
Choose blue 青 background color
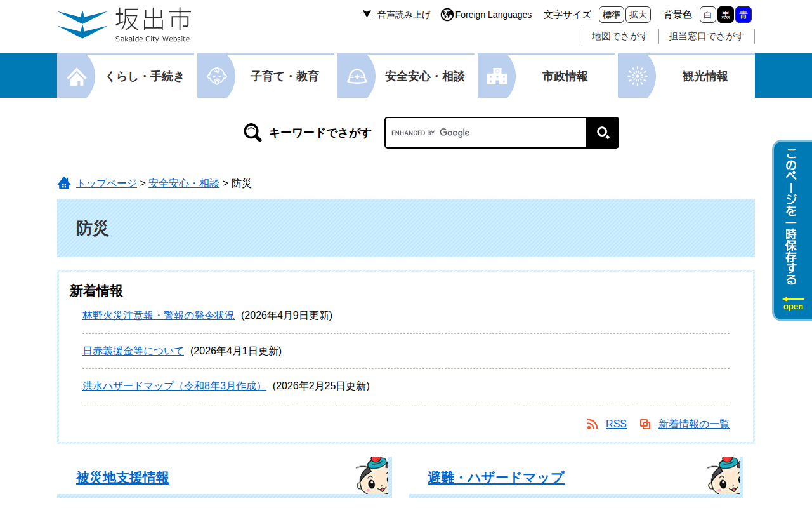pos(743,15)
